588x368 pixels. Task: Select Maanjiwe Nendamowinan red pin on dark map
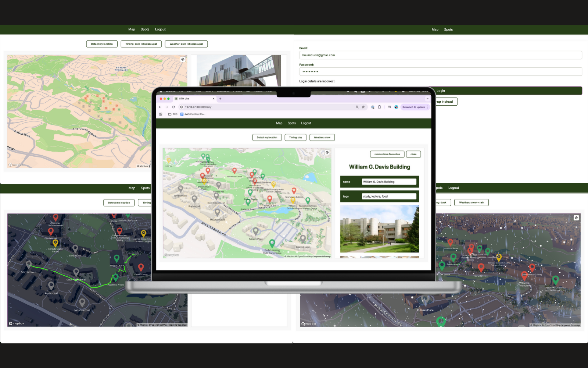point(55,218)
